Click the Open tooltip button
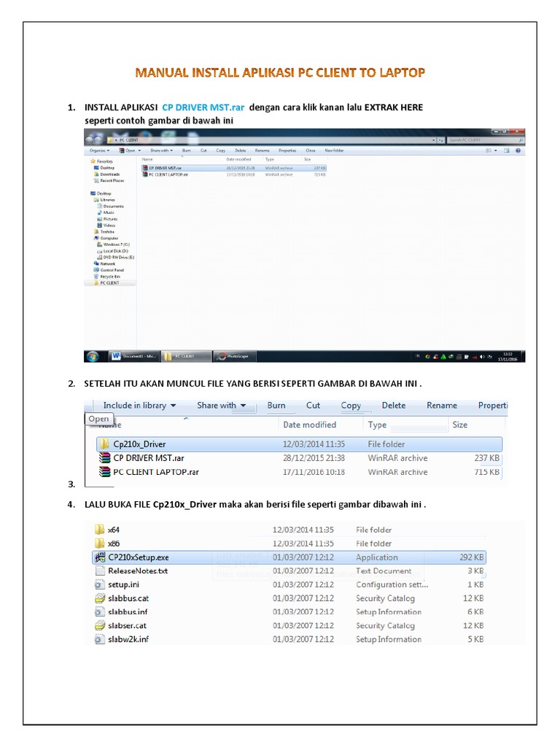This screenshot has height=747, width=560. [98, 419]
